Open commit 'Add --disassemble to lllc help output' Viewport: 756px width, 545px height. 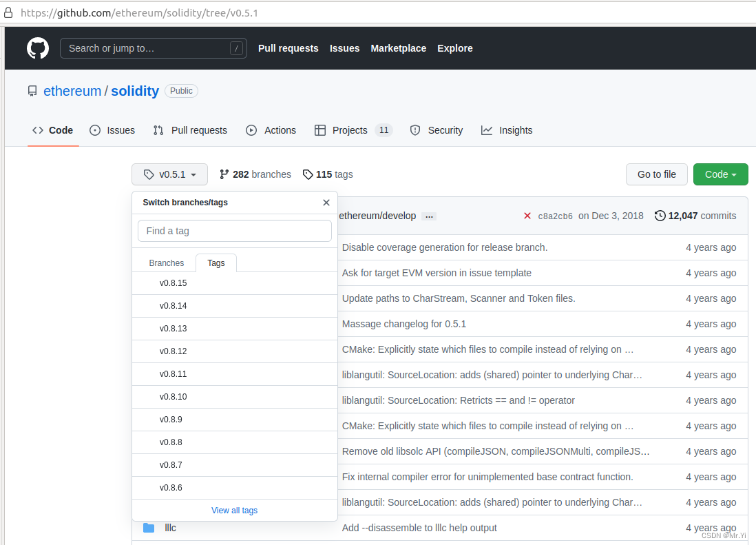coord(419,528)
